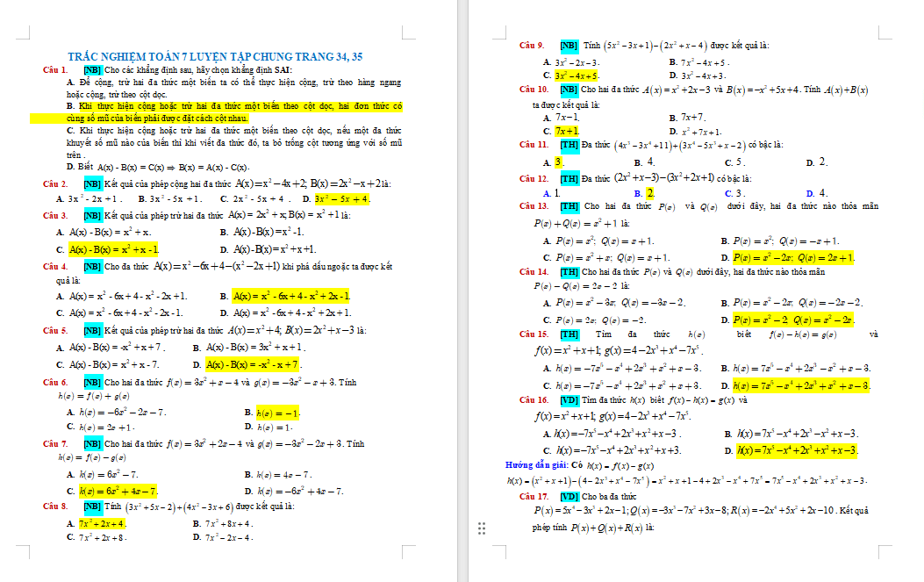This screenshot has width=924, height=582.
Task: Click option B 'A(x) - B(x) = 3x² + x + 1' in Câu 5
Action: click(249, 348)
